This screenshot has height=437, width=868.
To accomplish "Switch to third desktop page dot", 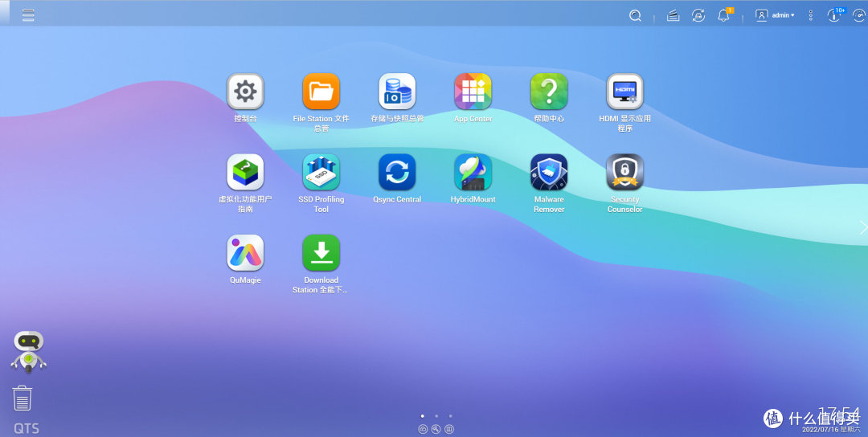I will coord(451,415).
